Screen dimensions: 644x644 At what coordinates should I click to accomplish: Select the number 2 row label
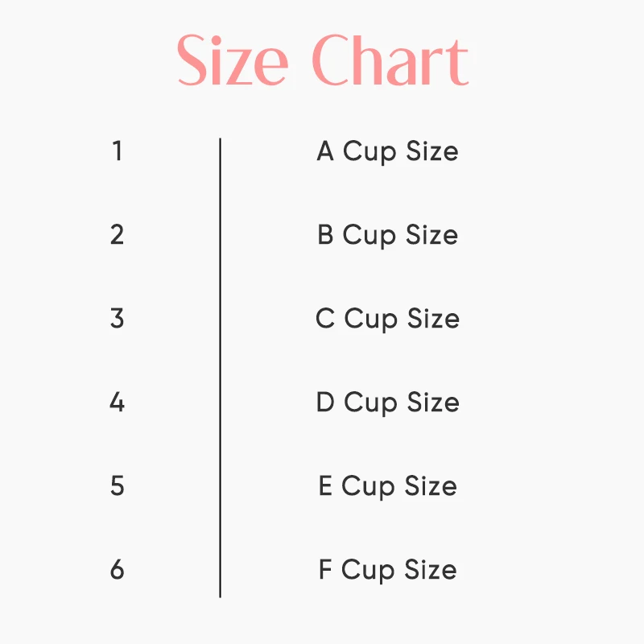pos(118,234)
